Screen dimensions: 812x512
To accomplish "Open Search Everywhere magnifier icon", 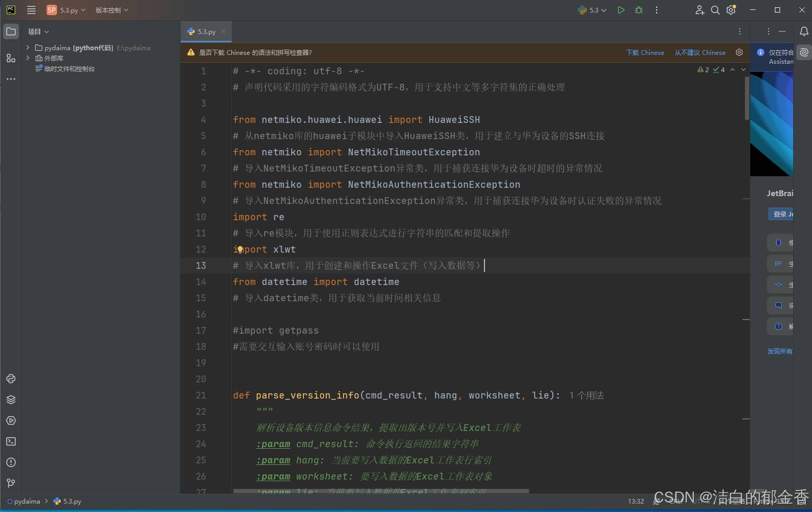I will pyautogui.click(x=715, y=10).
